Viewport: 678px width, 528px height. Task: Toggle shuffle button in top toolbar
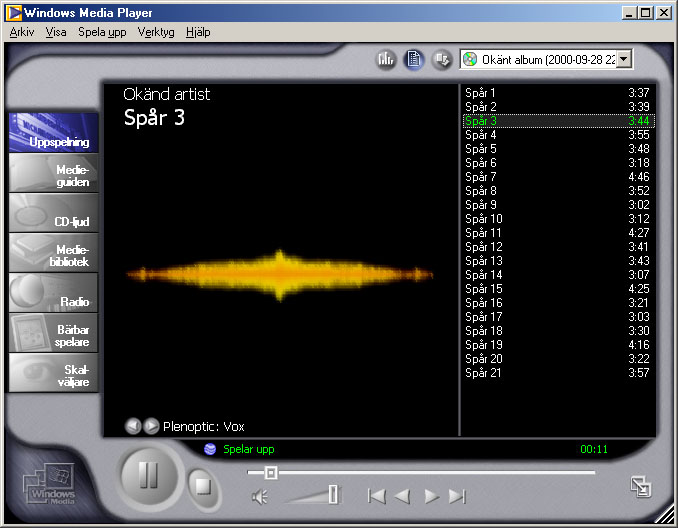pyautogui.click(x=441, y=60)
